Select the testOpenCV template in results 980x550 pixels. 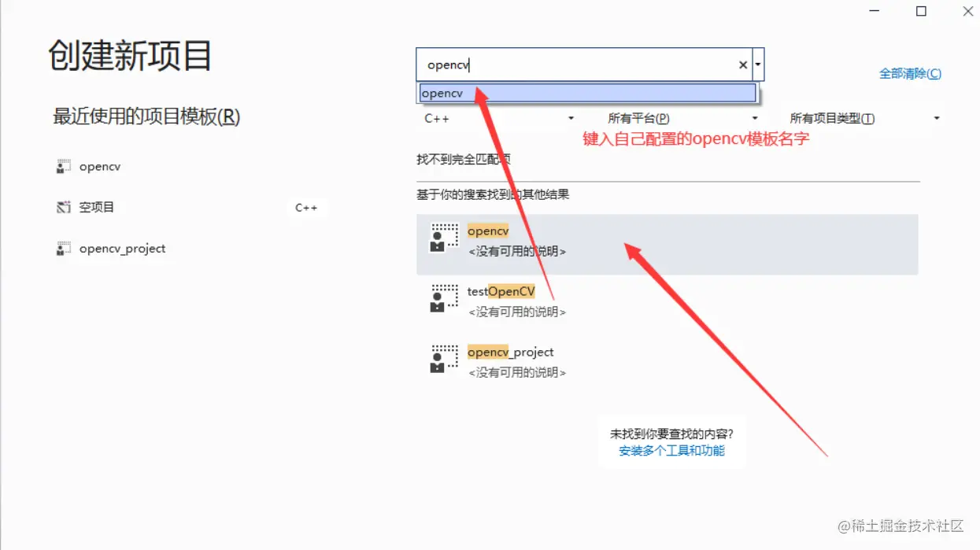(x=668, y=305)
